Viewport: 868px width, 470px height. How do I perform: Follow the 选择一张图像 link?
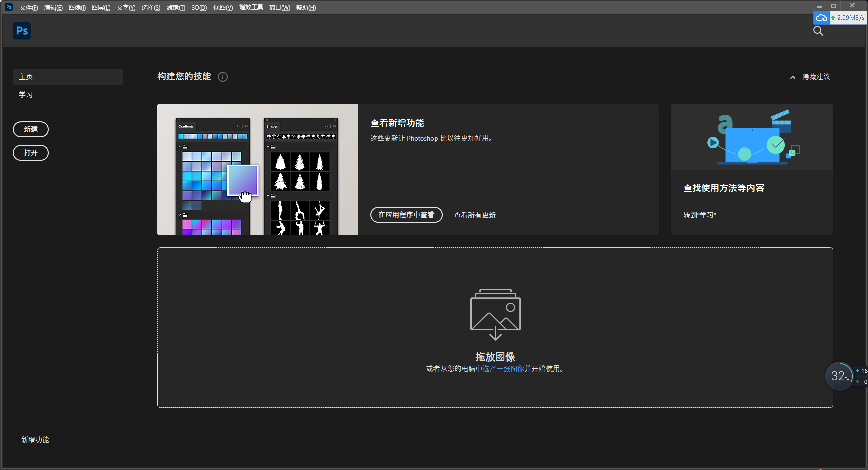pos(503,369)
